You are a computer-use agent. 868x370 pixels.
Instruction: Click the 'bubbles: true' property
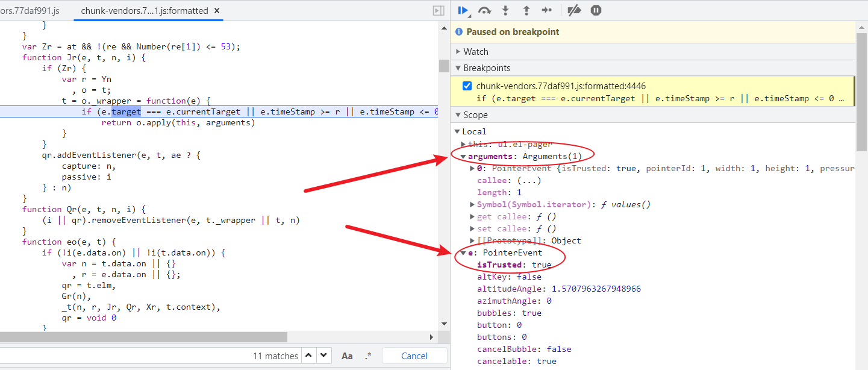pos(509,313)
